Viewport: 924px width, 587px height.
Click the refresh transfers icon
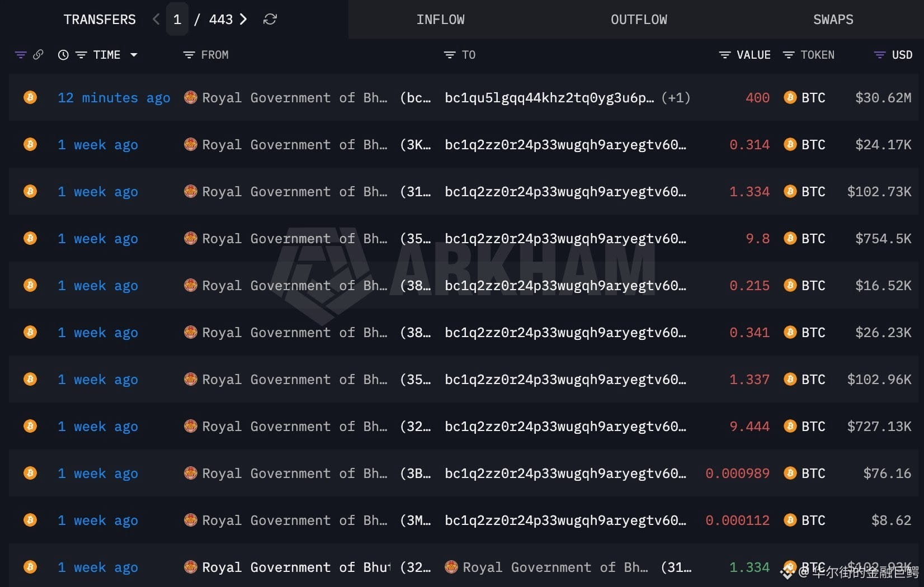tap(270, 20)
